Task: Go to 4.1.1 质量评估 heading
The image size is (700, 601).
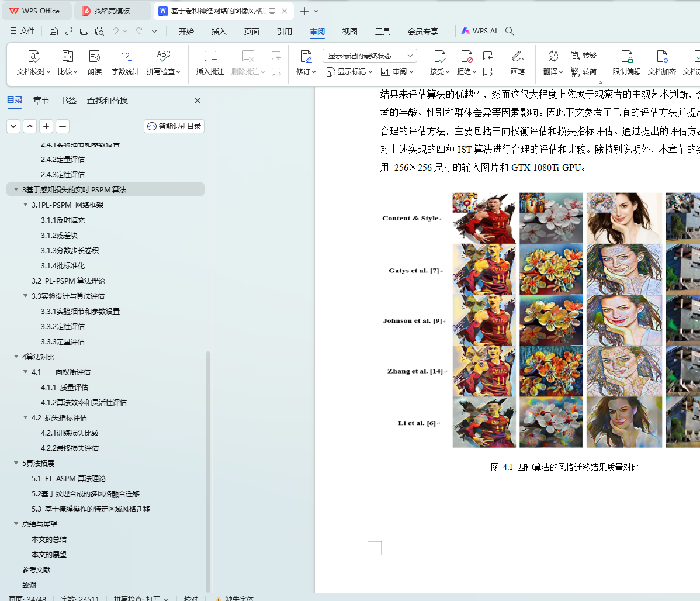Action: coord(64,387)
